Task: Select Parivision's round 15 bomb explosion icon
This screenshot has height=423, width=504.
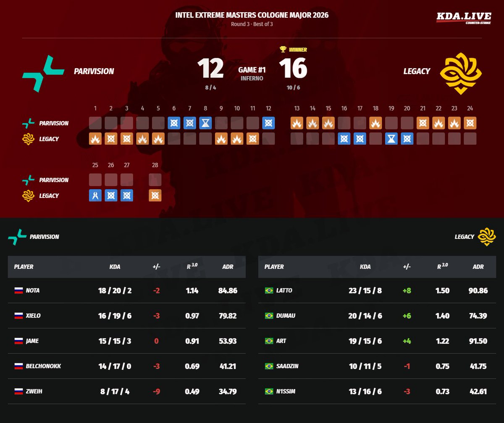Action: [x=328, y=123]
